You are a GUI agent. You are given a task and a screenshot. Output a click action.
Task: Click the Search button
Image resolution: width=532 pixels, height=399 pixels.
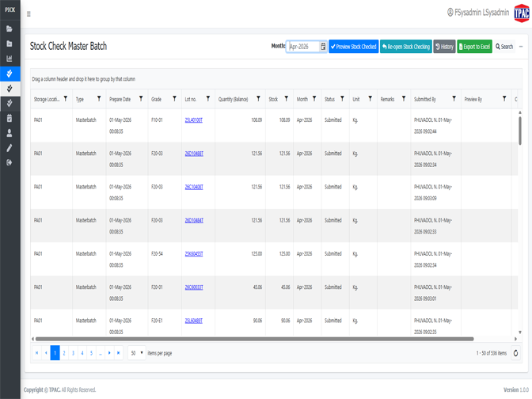pyautogui.click(x=504, y=47)
